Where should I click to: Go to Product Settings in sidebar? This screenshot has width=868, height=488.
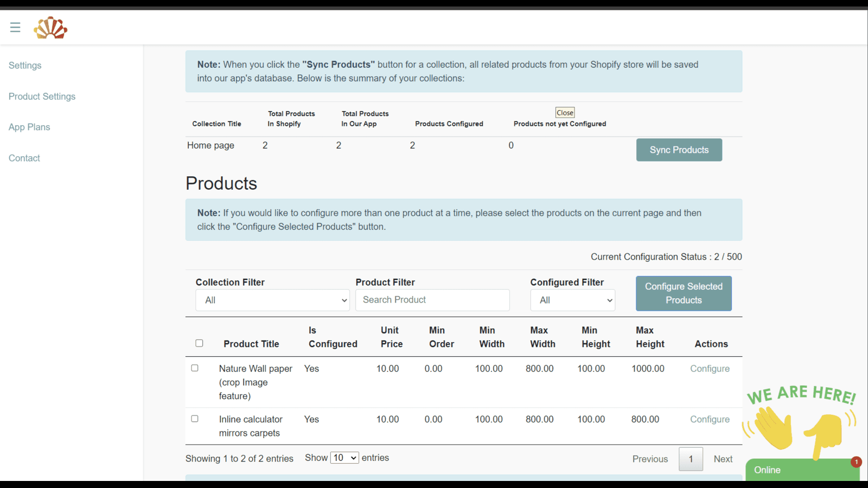pyautogui.click(x=42, y=97)
